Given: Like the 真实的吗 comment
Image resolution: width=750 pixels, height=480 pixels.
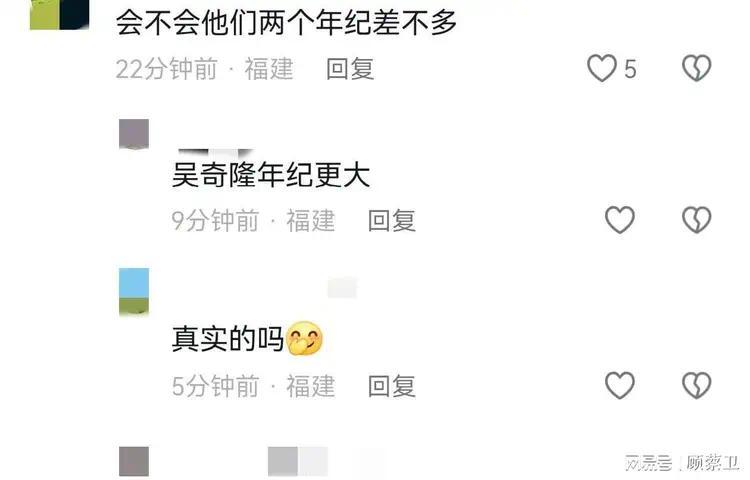Looking at the screenshot, I should 619,385.
